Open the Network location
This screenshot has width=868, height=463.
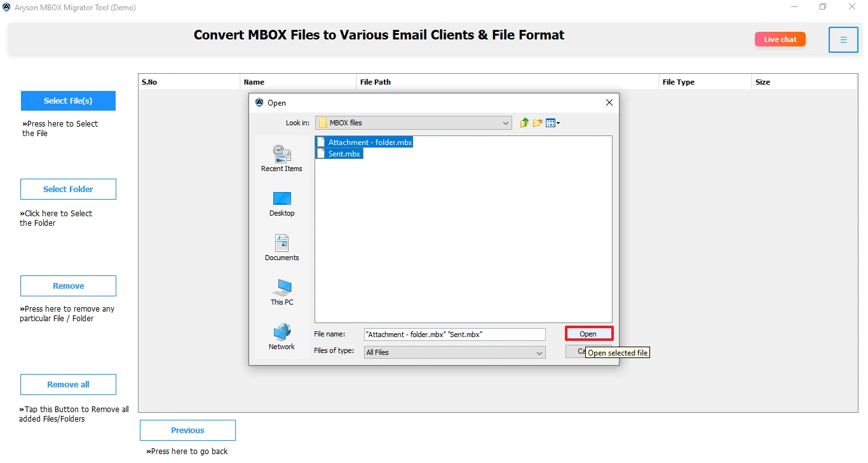tap(281, 337)
